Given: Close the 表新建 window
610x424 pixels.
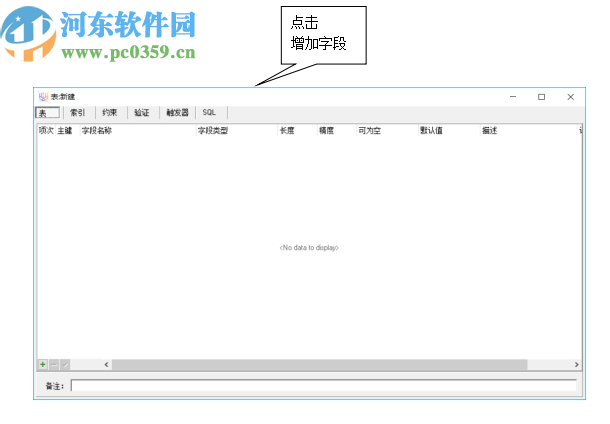Looking at the screenshot, I should tap(570, 96).
